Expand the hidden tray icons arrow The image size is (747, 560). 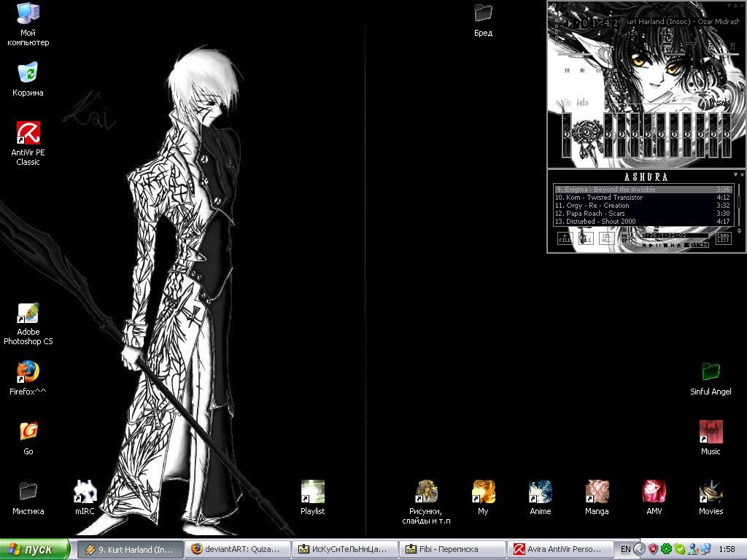[640, 549]
